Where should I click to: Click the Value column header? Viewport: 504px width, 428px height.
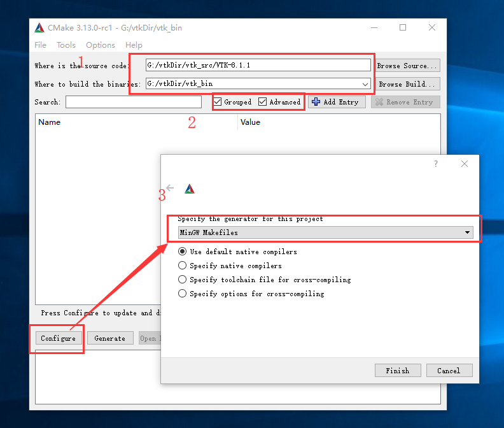coord(250,122)
